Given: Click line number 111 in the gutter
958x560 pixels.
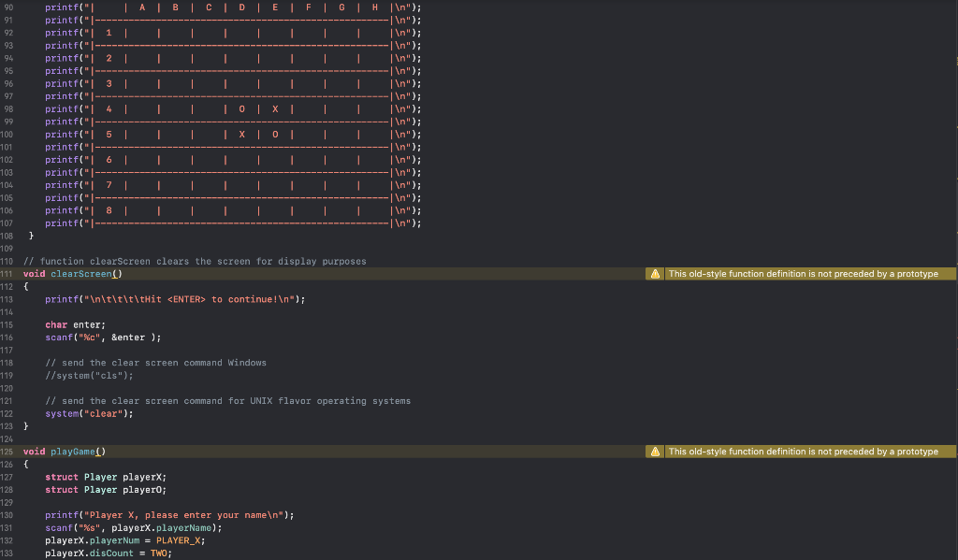Looking at the screenshot, I should click(x=7, y=273).
